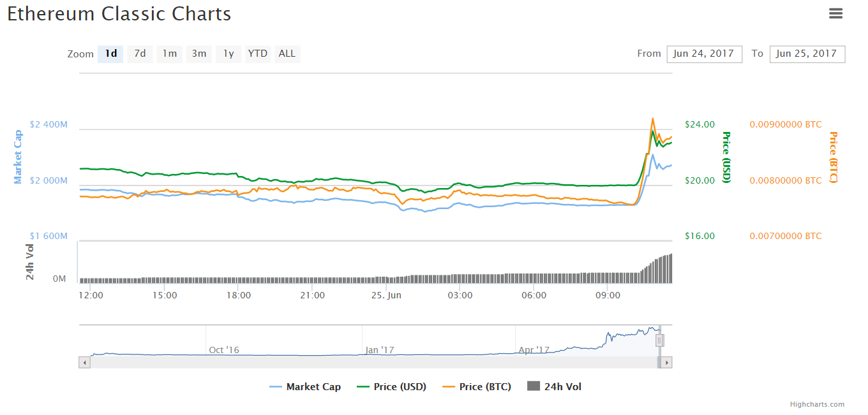The width and height of the screenshot is (868, 415).
Task: Apply the 1y zoom range
Action: coord(228,54)
